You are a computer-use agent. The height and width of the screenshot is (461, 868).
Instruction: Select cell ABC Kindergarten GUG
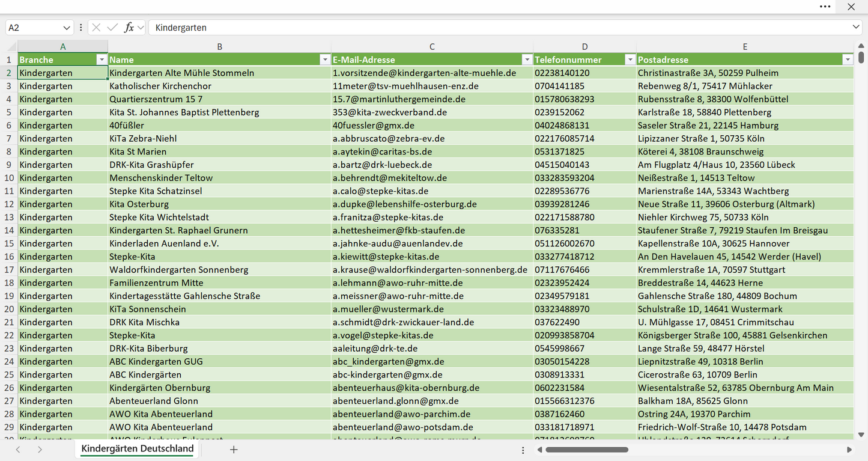point(220,361)
